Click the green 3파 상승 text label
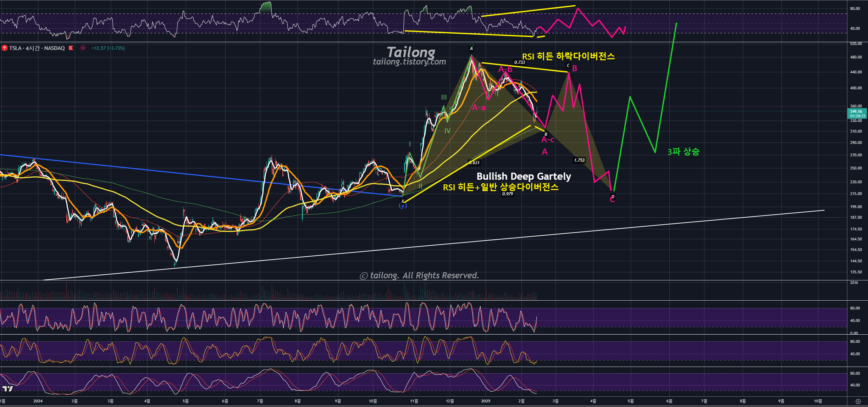 (x=683, y=152)
